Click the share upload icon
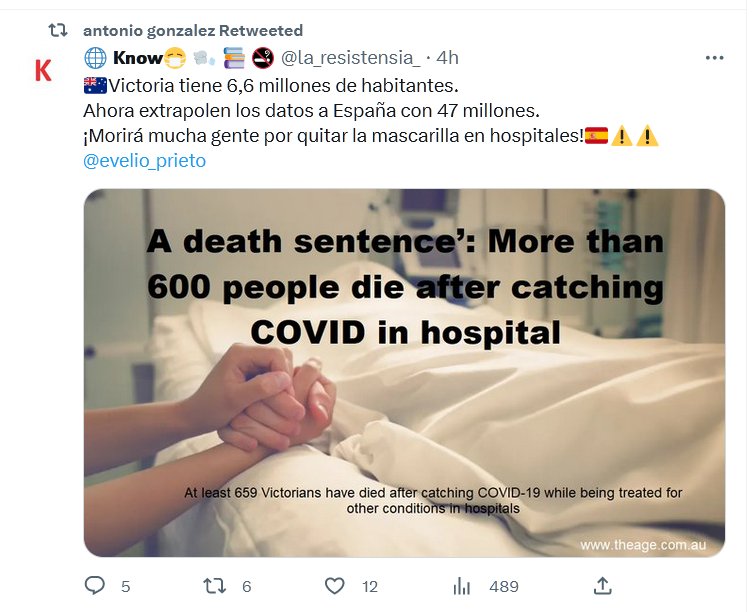This screenshot has height=612, width=754. tap(602, 586)
